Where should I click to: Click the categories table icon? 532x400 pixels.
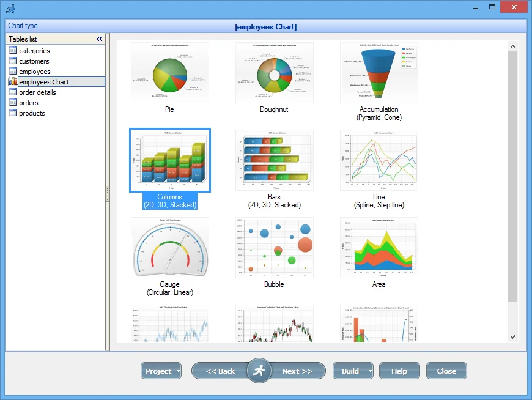coord(13,51)
